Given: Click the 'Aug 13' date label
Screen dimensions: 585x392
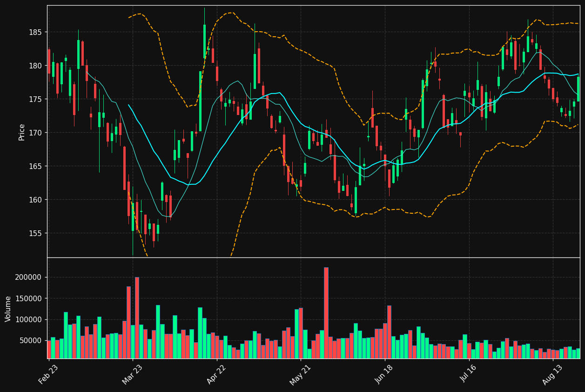Looking at the screenshot, I should [x=553, y=374].
